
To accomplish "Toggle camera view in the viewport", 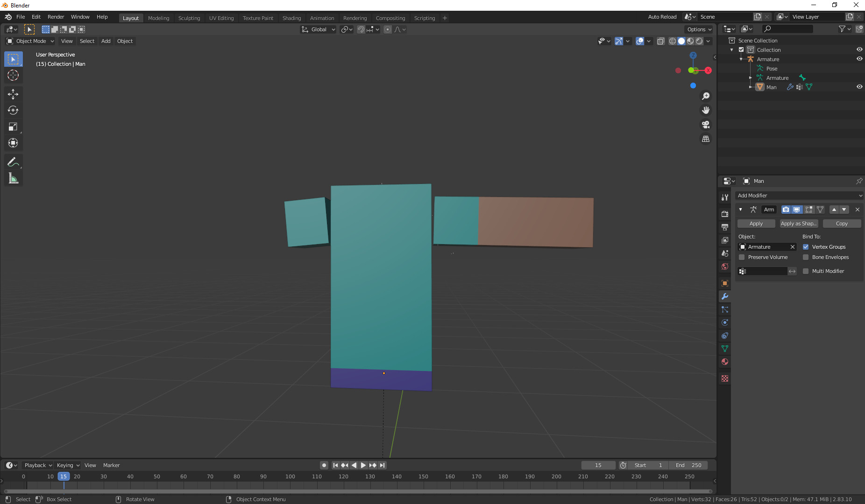I will click(706, 125).
